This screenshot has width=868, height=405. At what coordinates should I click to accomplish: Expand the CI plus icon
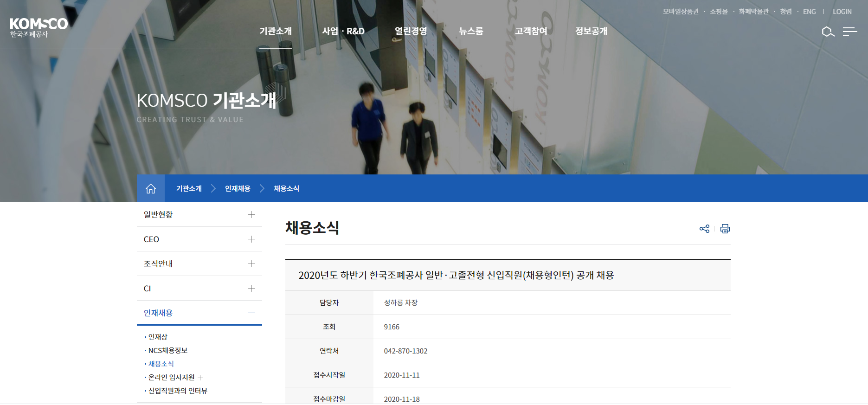tap(251, 288)
